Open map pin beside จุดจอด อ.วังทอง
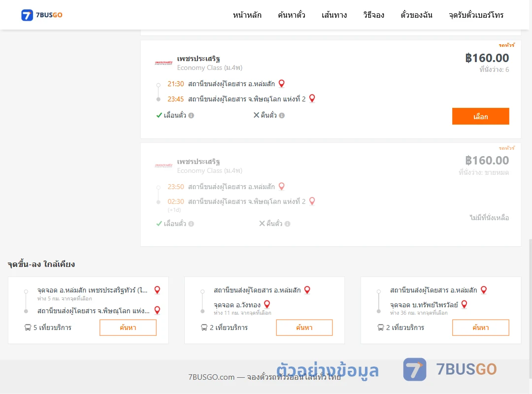This screenshot has width=532, height=394. [267, 304]
